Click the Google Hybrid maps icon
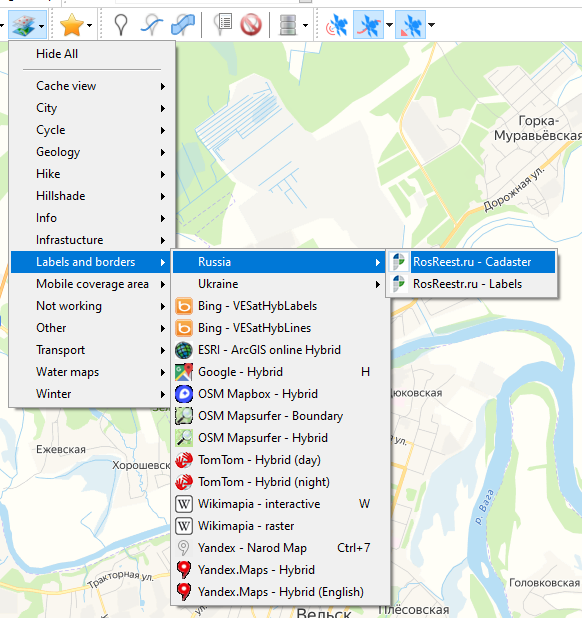Screen dimensions: 582x618 [184, 372]
